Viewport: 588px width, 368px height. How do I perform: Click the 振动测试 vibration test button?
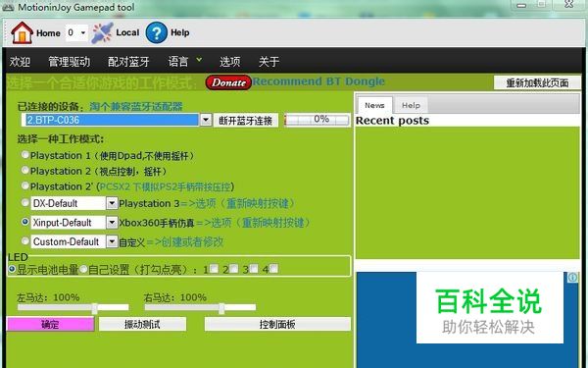click(142, 324)
